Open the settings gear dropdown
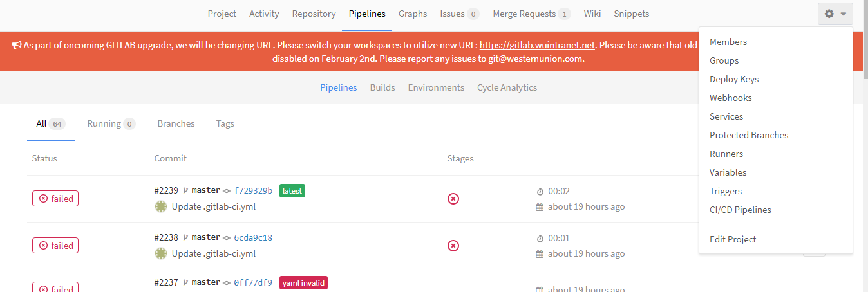The image size is (868, 292). (835, 14)
